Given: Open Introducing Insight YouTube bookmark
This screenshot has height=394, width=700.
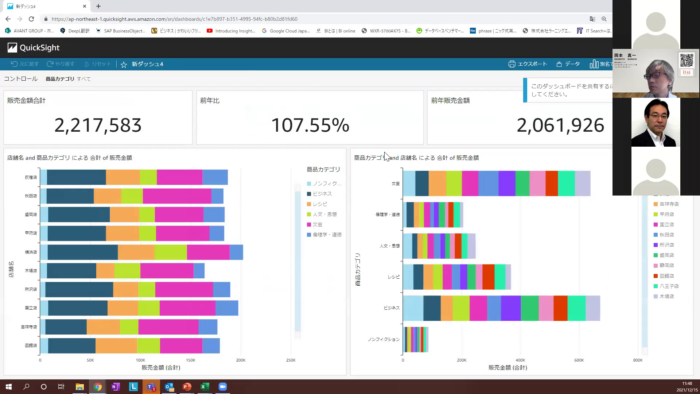Looking at the screenshot, I should (231, 31).
